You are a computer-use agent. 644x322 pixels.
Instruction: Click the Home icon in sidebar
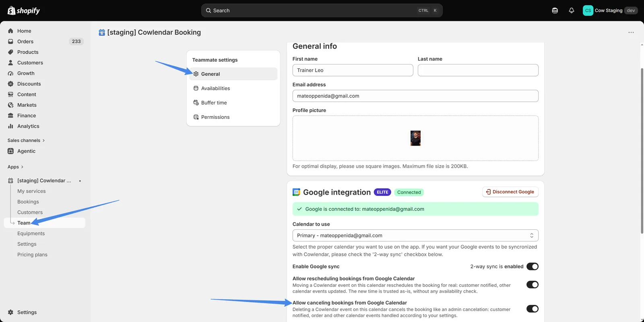pyautogui.click(x=11, y=31)
